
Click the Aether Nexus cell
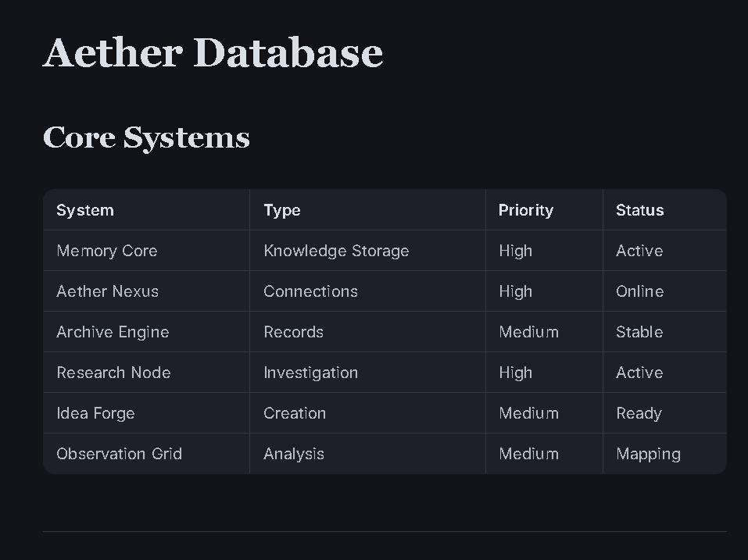[146, 291]
